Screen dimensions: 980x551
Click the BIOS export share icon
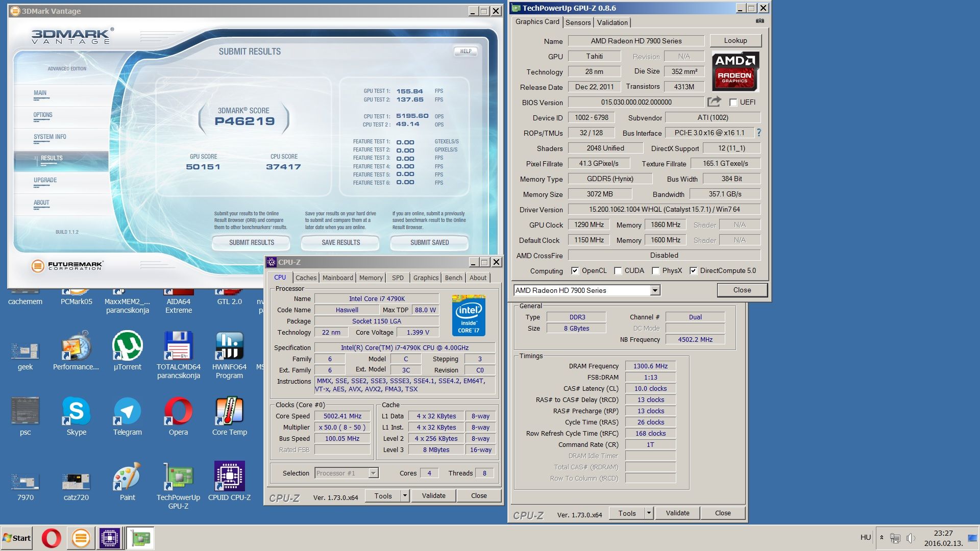pos(714,102)
